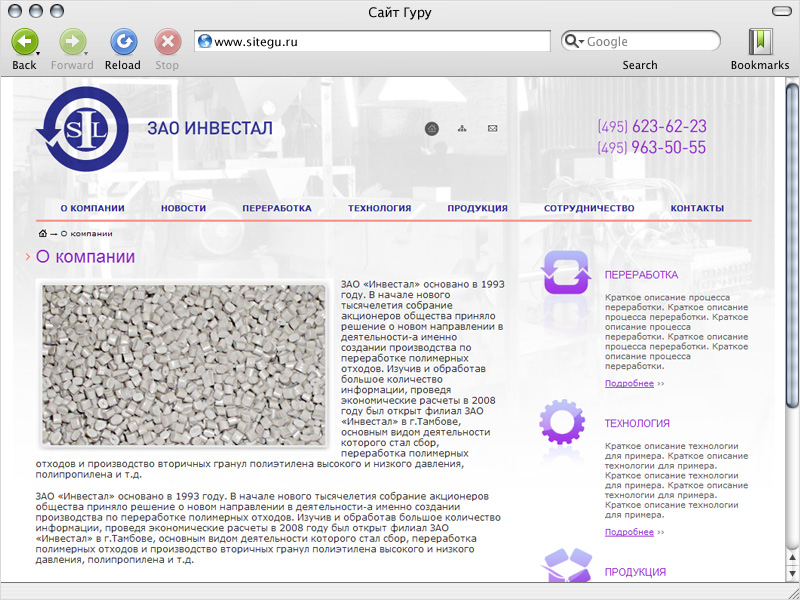Click the envelope contact icon
The width and height of the screenshot is (800, 600).
[x=492, y=129]
